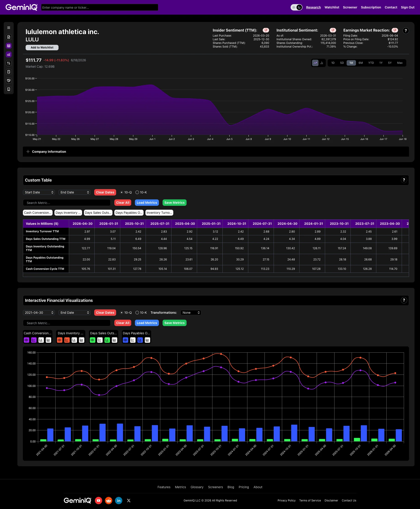The height and width of the screenshot is (509, 420).
Task: Select the 5Y price range tab
Action: pyautogui.click(x=390, y=63)
